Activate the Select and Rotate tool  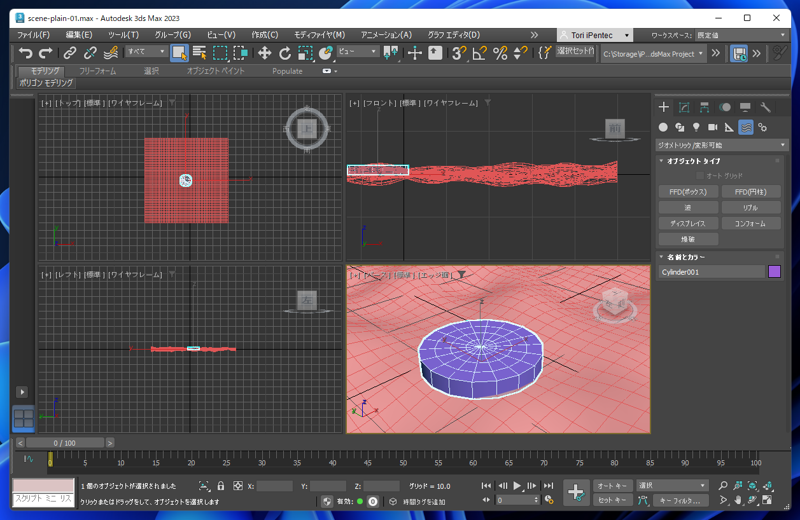pyautogui.click(x=285, y=53)
